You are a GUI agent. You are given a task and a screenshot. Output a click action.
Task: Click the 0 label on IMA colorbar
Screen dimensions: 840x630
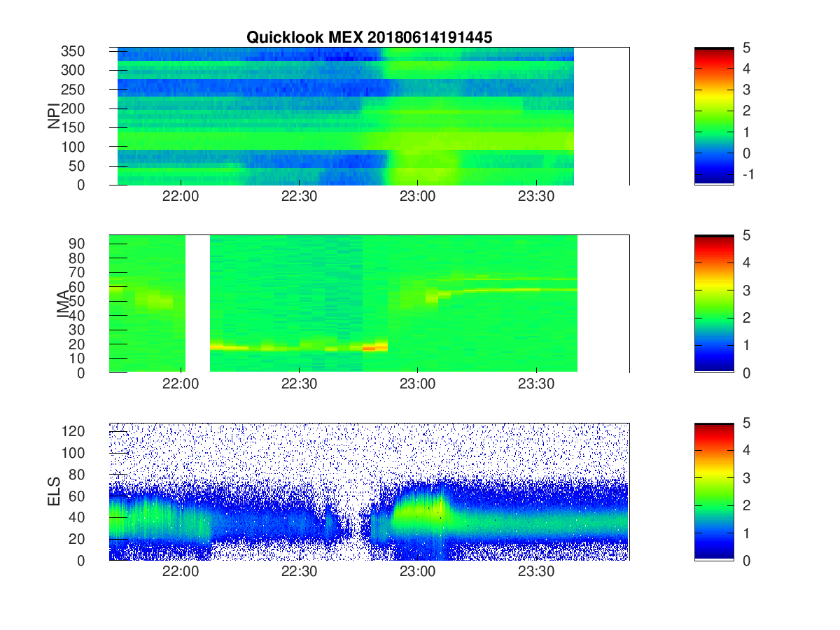click(x=746, y=372)
